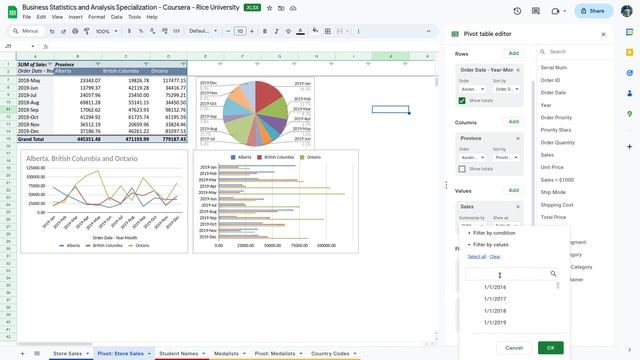Open Order dropdown under Order Date row

point(472,89)
